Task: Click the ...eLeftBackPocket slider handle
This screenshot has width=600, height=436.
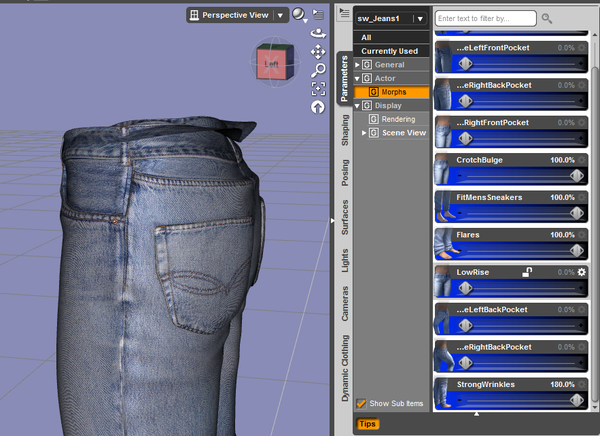Action: coord(465,325)
